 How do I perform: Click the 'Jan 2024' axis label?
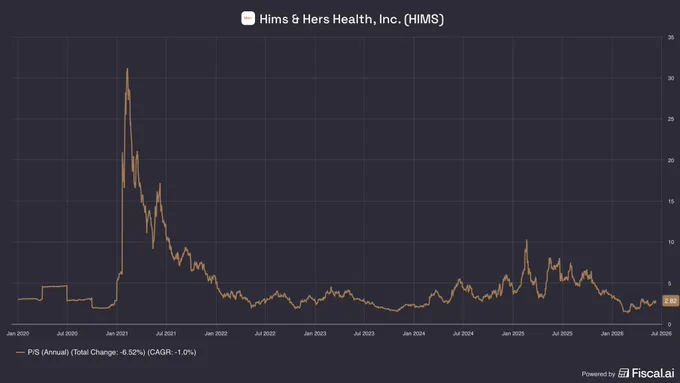tap(414, 334)
